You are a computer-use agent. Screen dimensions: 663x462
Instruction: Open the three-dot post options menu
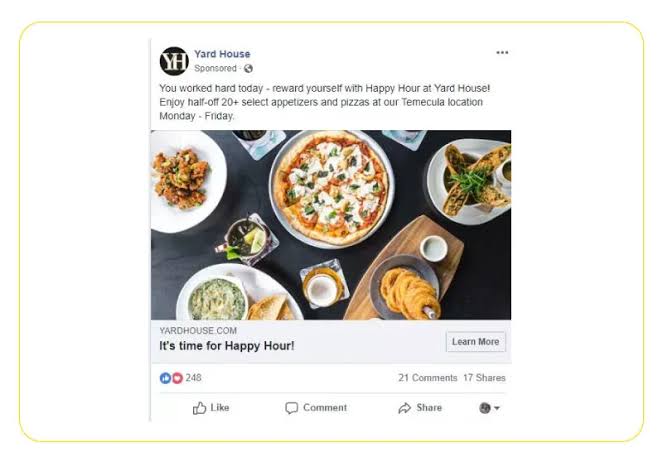pos(502,53)
